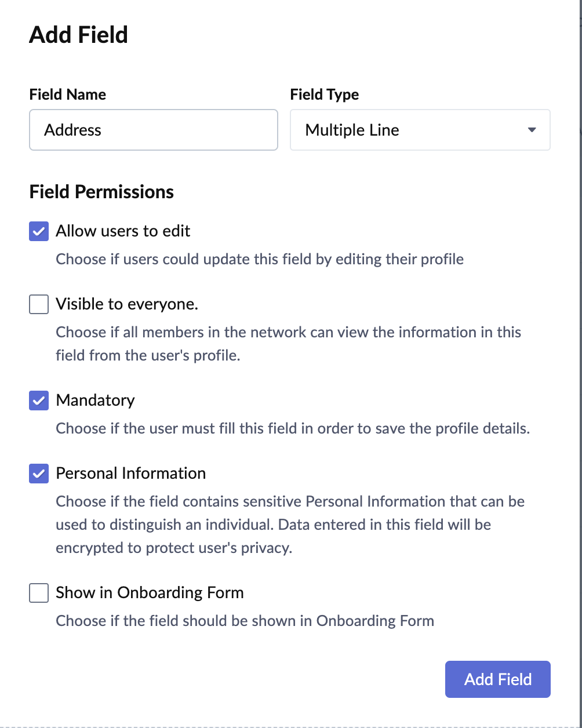Click the Field Type dropdown arrow
Viewport: 582px width, 728px height.
tap(532, 130)
